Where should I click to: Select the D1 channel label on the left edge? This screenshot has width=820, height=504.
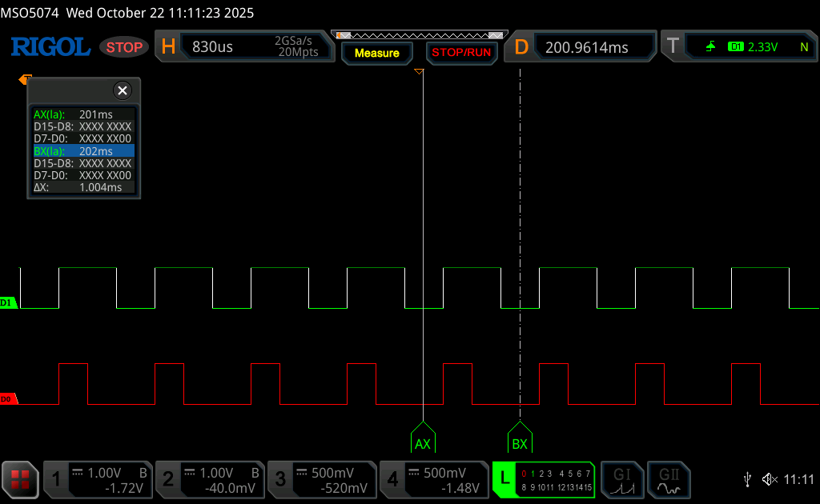[8, 302]
